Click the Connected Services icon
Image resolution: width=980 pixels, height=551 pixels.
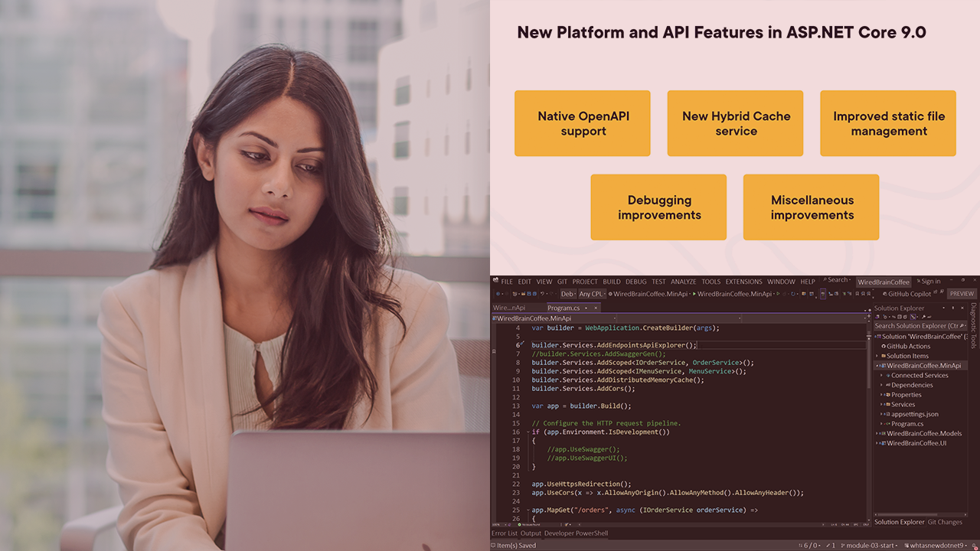tap(887, 376)
